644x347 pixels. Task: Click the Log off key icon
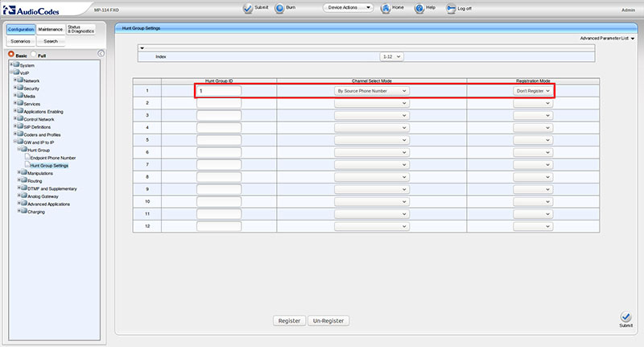pyautogui.click(x=451, y=8)
